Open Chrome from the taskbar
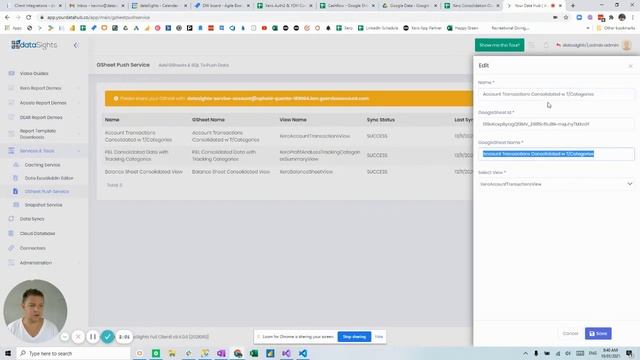The image size is (640, 360). [x=238, y=353]
